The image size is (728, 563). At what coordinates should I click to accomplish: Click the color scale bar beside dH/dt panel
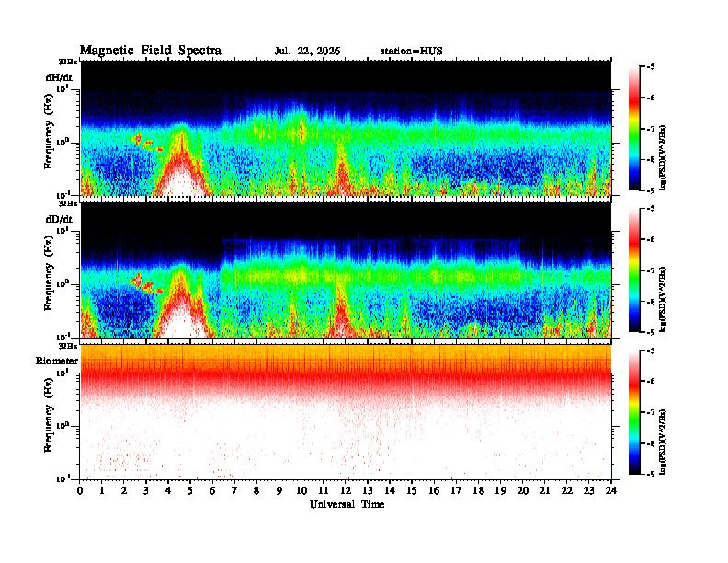click(x=634, y=129)
